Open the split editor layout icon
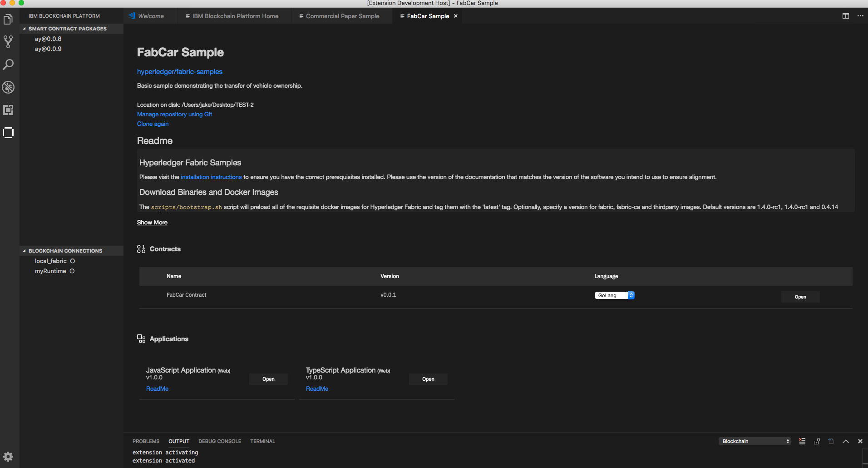Viewport: 868px width, 468px height. point(845,15)
